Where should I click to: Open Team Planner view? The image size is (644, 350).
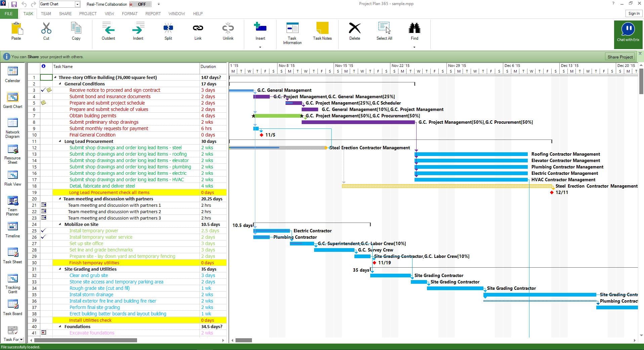tap(12, 206)
